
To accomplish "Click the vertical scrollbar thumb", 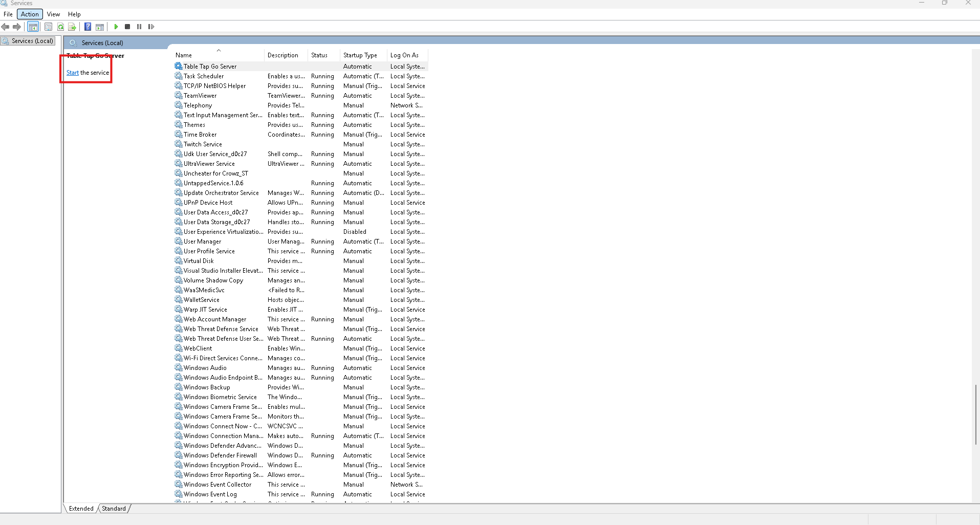I will tap(975, 414).
